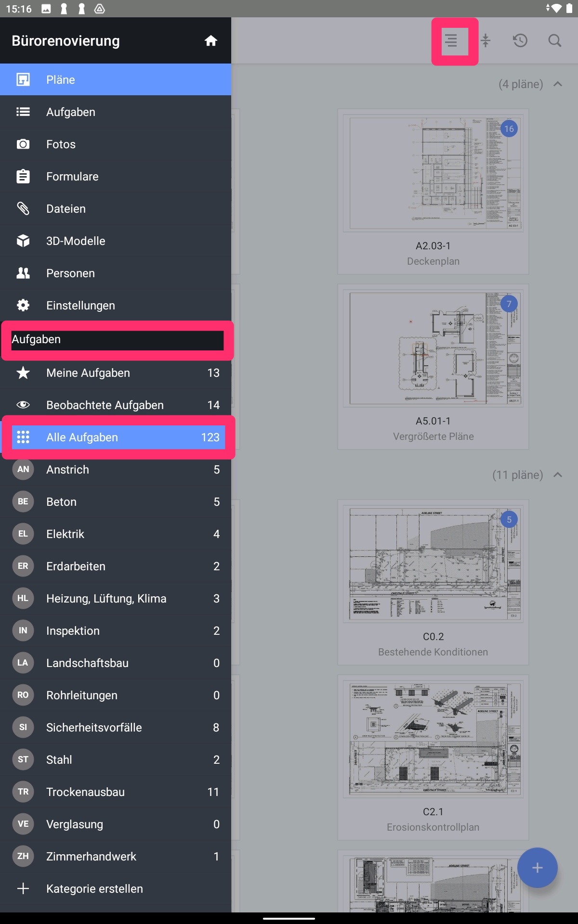The width and height of the screenshot is (578, 924).
Task: Click the RO badge for Rohrleitungen
Action: pos(23,695)
